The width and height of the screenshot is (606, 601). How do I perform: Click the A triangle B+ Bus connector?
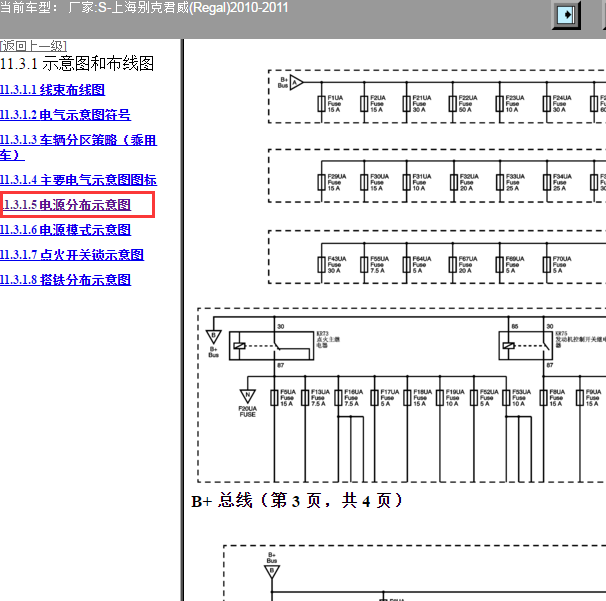click(296, 82)
